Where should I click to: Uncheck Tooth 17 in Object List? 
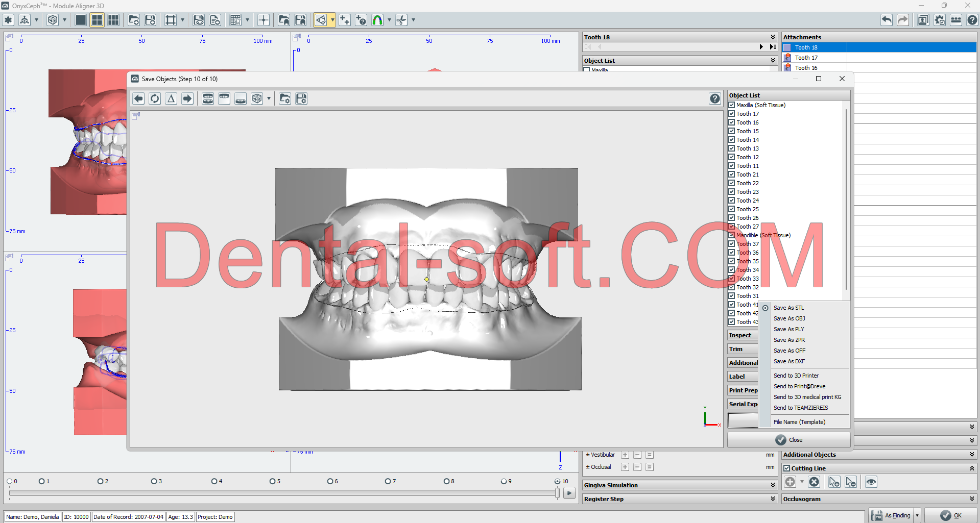(732, 114)
